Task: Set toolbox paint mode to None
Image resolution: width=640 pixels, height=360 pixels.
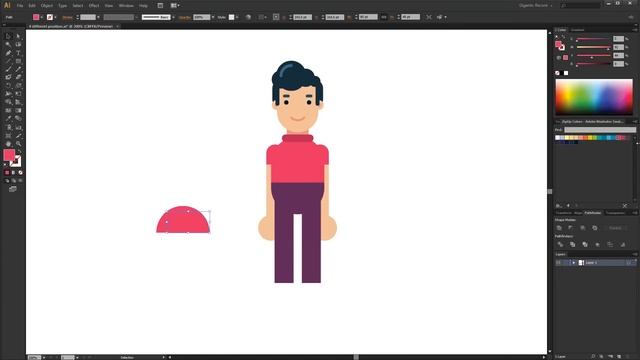Action: click(x=20, y=173)
